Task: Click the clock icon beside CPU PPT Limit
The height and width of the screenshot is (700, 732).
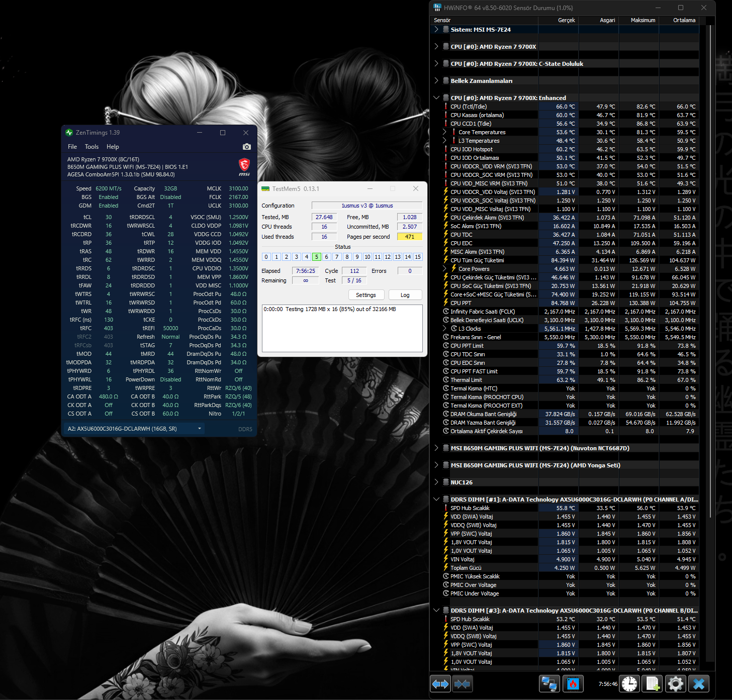Action: click(446, 346)
